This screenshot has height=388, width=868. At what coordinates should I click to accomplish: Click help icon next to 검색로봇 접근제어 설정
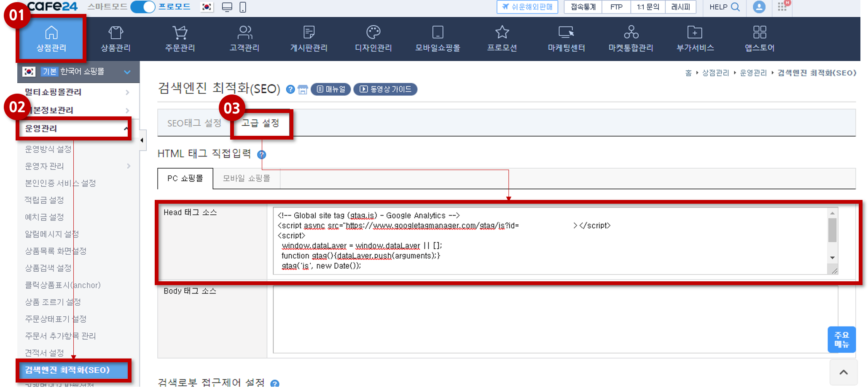coord(275,383)
